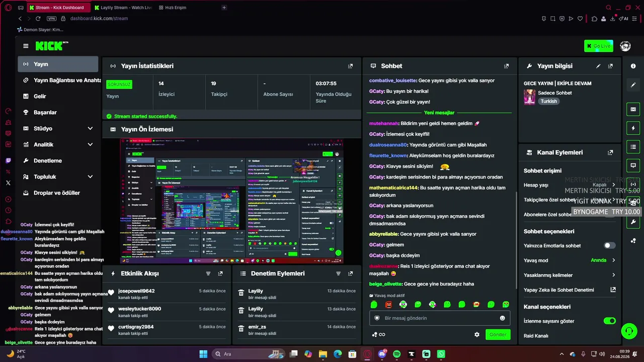The image size is (644, 362).
Task: Reload the page in the browser toolbar
Action: (x=38, y=19)
